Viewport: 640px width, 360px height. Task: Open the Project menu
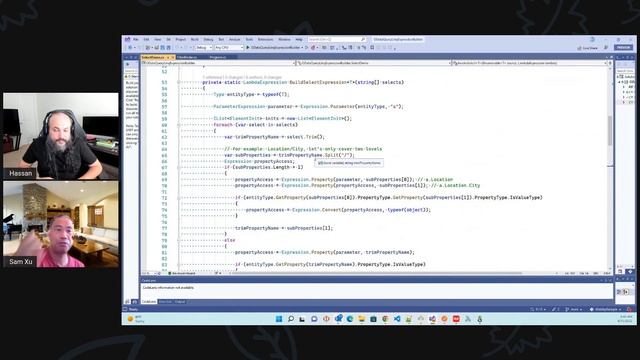pyautogui.click(x=181, y=40)
